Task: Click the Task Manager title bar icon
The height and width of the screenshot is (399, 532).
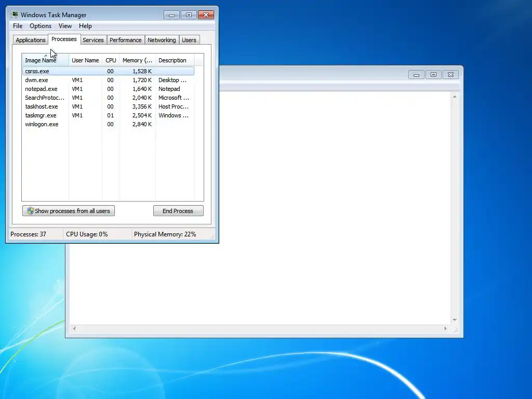Action: 14,15
